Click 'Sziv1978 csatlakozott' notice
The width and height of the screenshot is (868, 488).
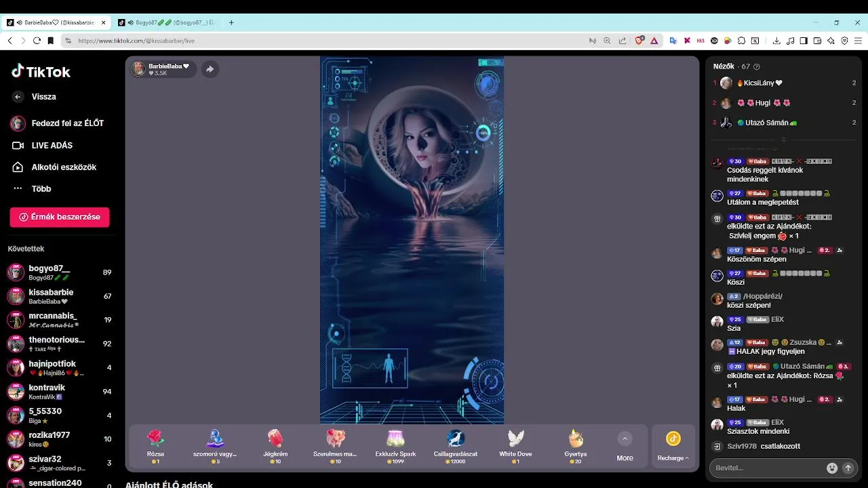point(764,446)
